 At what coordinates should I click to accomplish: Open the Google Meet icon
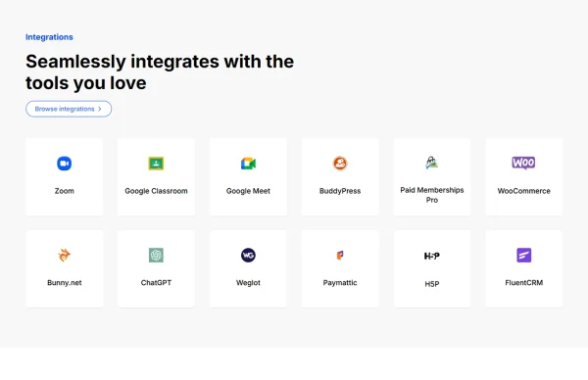click(x=248, y=164)
